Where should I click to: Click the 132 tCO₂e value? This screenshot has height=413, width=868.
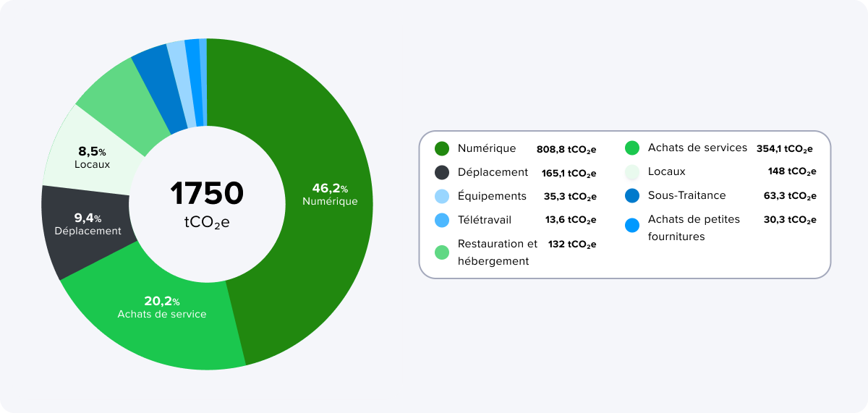(x=572, y=244)
